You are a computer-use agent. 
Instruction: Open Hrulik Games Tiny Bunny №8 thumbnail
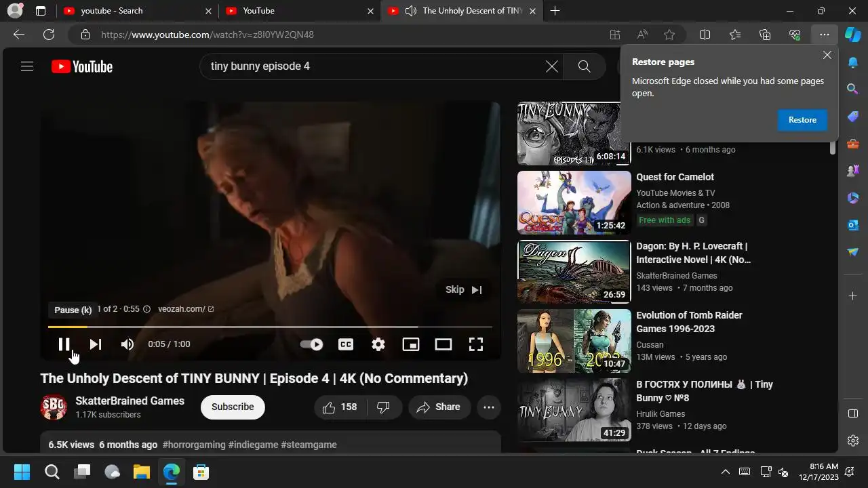pyautogui.click(x=574, y=410)
